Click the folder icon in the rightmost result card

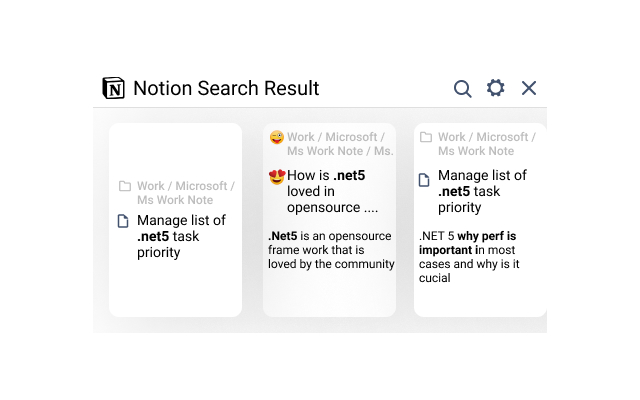click(x=426, y=137)
